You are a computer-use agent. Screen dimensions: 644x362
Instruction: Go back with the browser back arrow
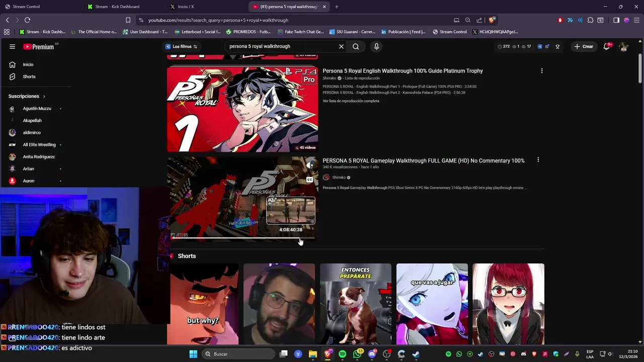pos(7,20)
